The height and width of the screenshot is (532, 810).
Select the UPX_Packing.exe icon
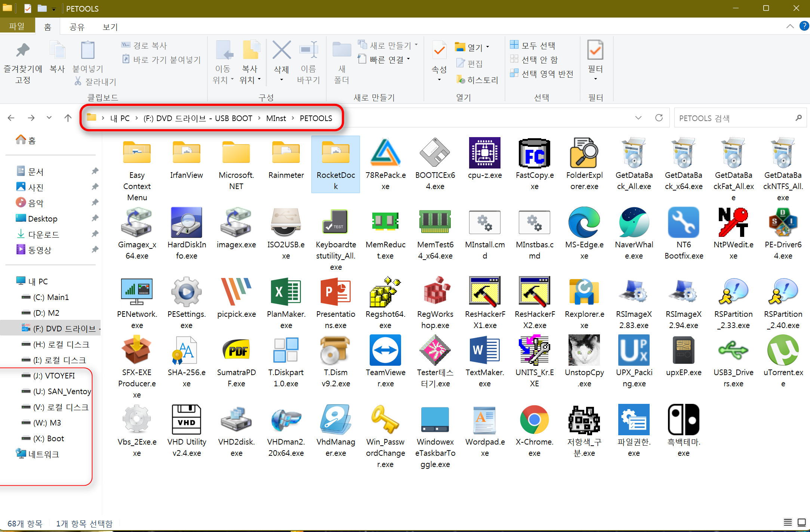[634, 350]
